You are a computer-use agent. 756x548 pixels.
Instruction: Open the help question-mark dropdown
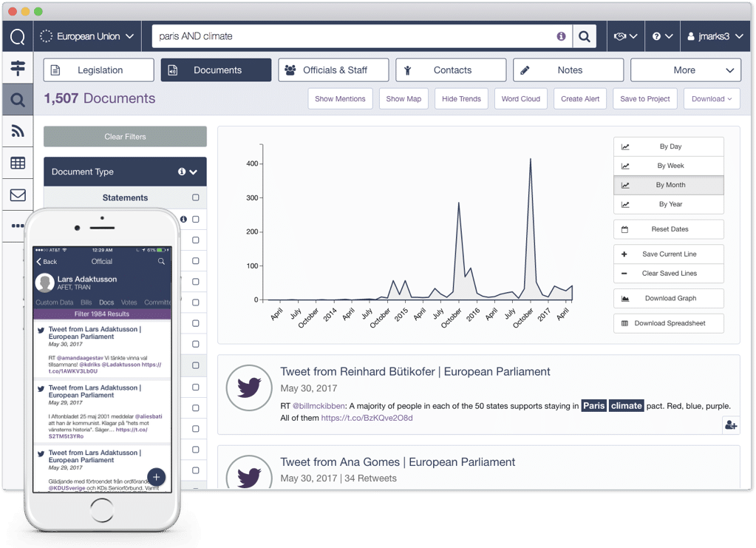point(662,36)
